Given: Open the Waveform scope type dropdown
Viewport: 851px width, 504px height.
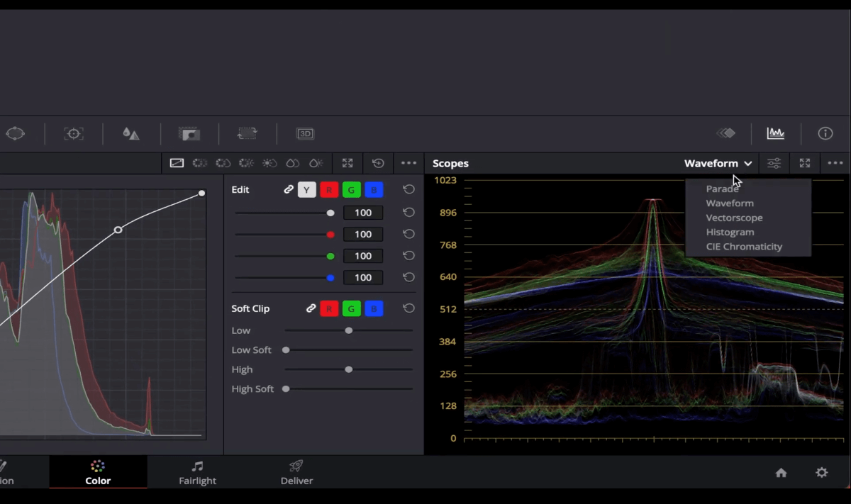Looking at the screenshot, I should (718, 163).
